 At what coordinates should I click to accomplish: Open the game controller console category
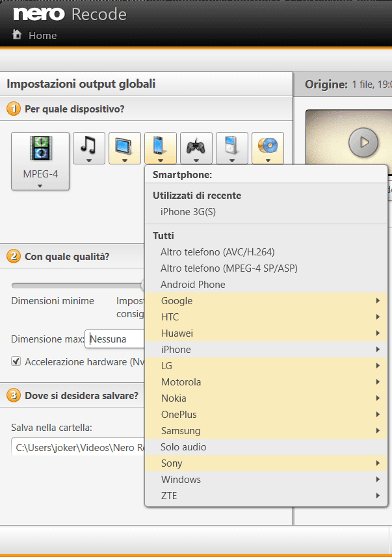tap(196, 148)
